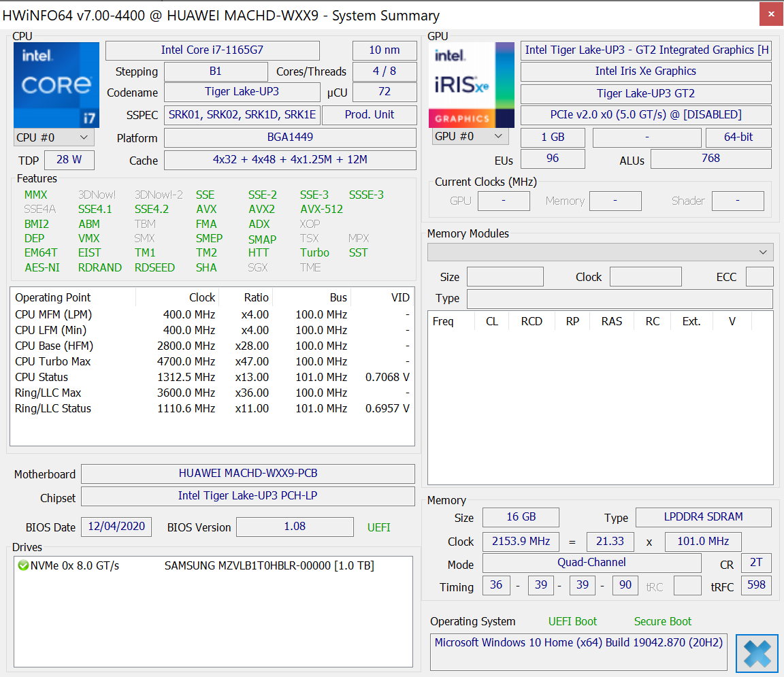
Task: Click the Windows 10 Home build text
Action: pos(579,642)
